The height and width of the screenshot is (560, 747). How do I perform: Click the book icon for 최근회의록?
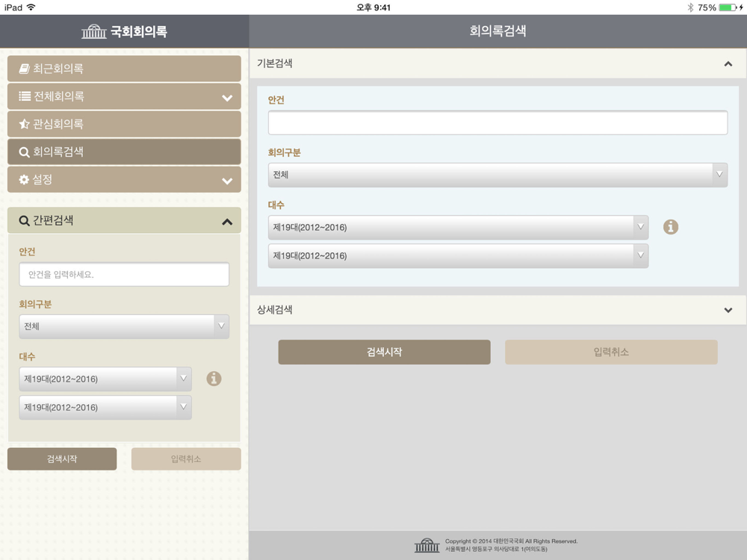tap(24, 69)
